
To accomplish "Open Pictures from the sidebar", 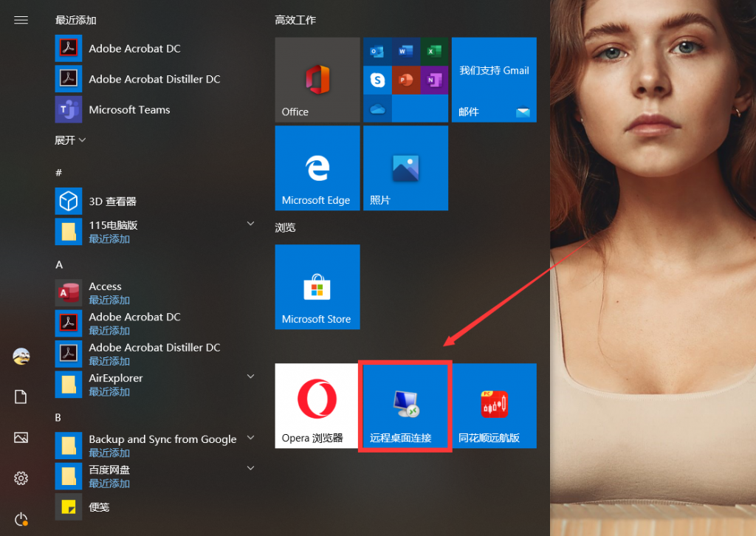I will pyautogui.click(x=21, y=438).
